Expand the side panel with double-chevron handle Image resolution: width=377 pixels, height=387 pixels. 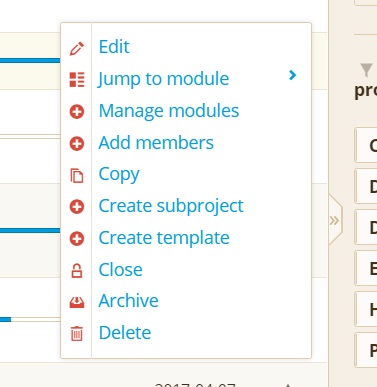coord(334,220)
